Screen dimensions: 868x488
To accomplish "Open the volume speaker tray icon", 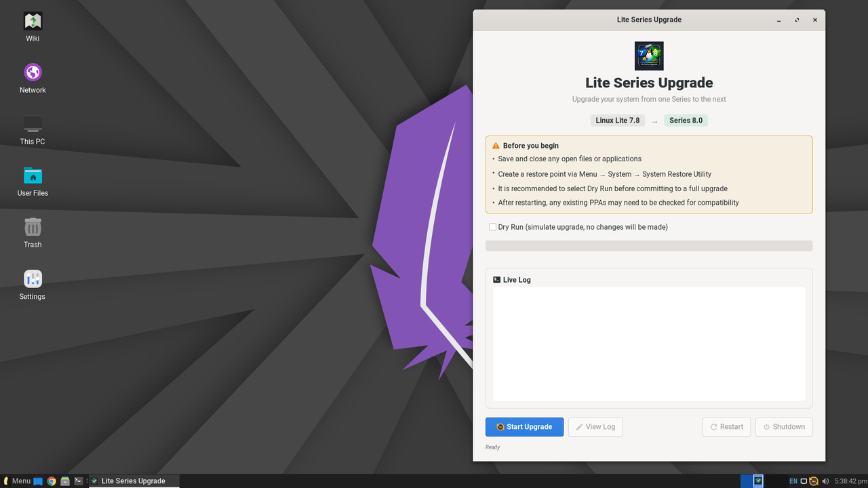I will click(x=825, y=481).
